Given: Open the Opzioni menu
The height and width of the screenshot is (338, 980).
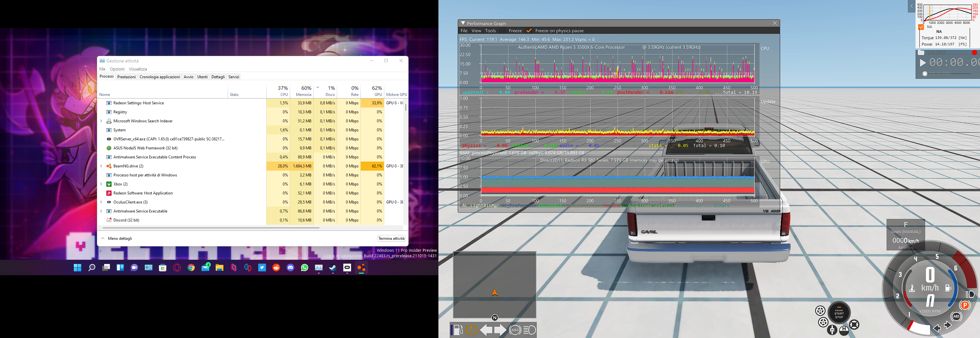Looking at the screenshot, I should pyautogui.click(x=117, y=69).
